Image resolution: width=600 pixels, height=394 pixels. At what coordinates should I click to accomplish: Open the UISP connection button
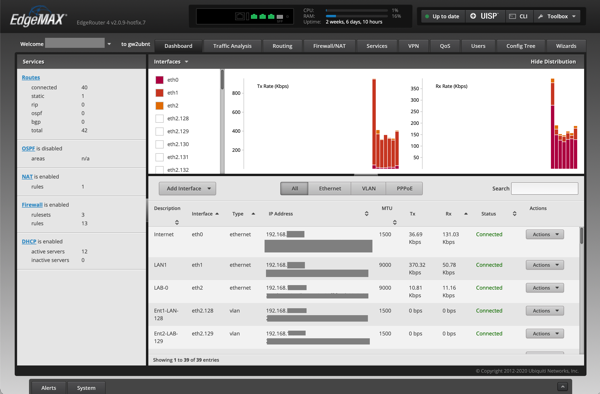click(484, 16)
